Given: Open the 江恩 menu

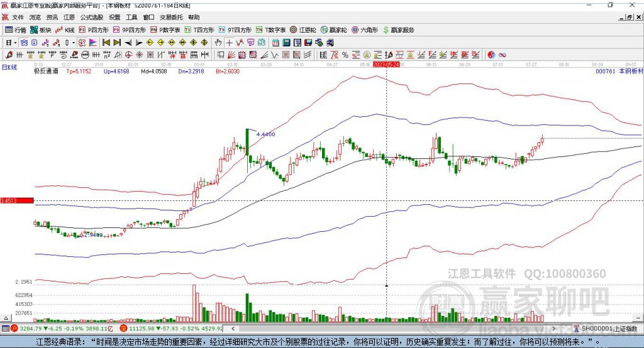Looking at the screenshot, I should pos(69,17).
